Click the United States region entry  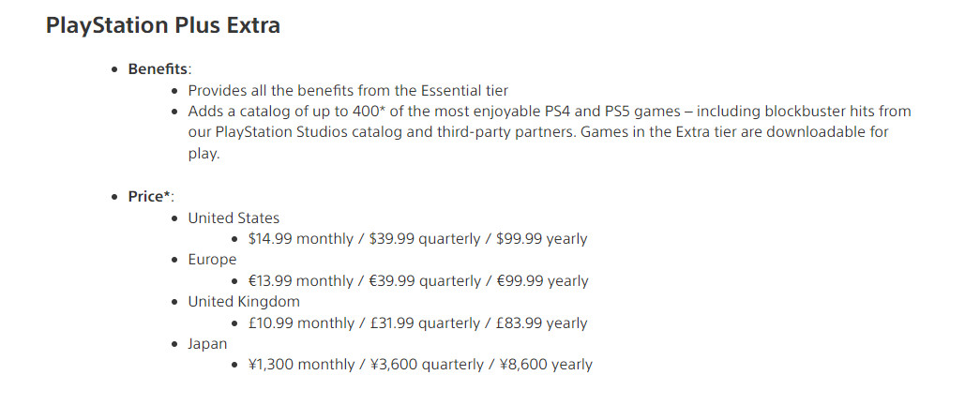click(234, 217)
